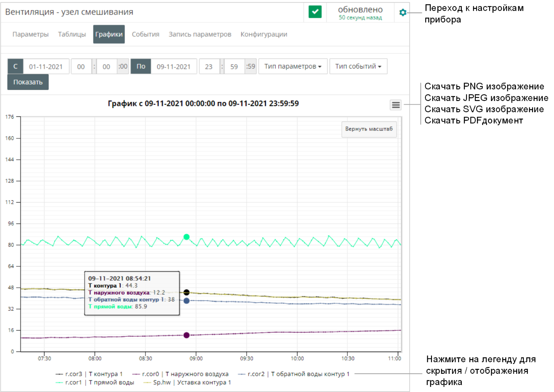Click the black contour temperature data point
Screen dimensions: 554x392
186,292
